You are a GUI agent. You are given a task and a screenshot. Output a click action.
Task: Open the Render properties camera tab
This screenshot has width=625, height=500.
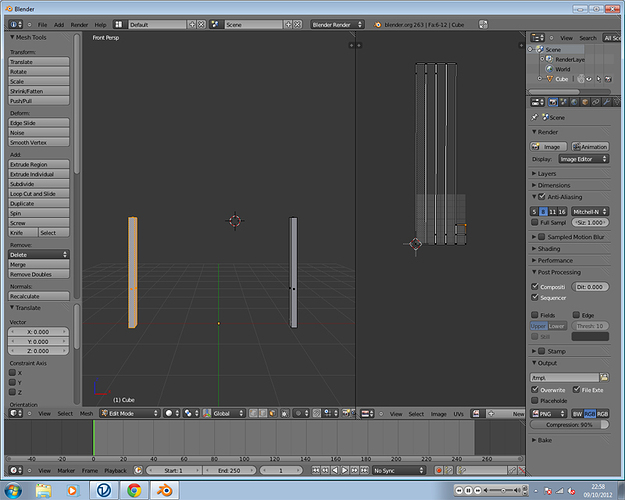coord(552,102)
